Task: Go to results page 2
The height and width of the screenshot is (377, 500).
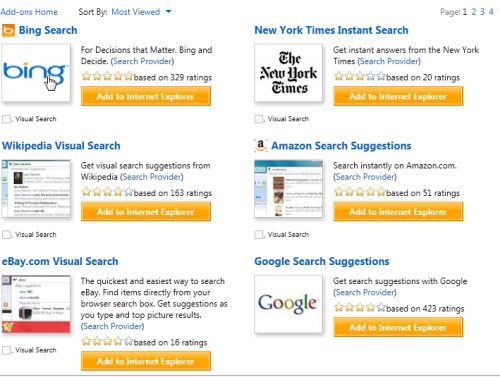Action: coord(474,12)
